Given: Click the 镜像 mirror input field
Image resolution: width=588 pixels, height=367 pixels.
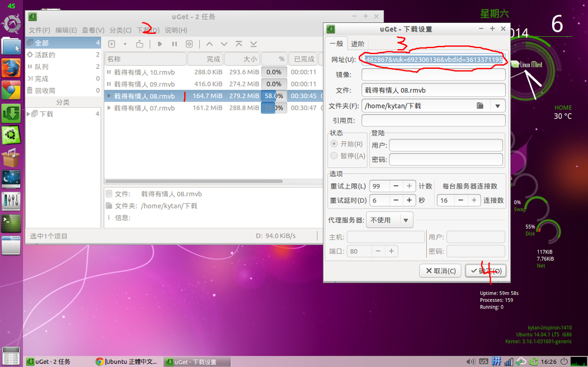Looking at the screenshot, I should (434, 75).
